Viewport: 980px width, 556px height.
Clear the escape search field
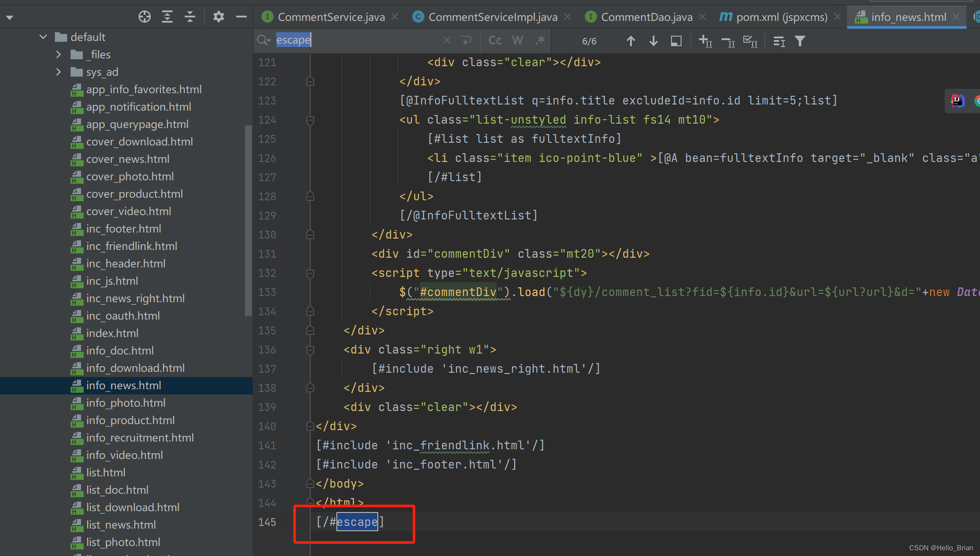pos(447,40)
